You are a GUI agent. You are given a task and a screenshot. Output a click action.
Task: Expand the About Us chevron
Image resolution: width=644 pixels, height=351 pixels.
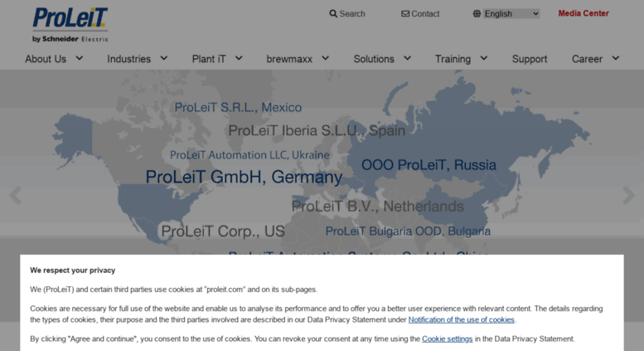click(80, 58)
